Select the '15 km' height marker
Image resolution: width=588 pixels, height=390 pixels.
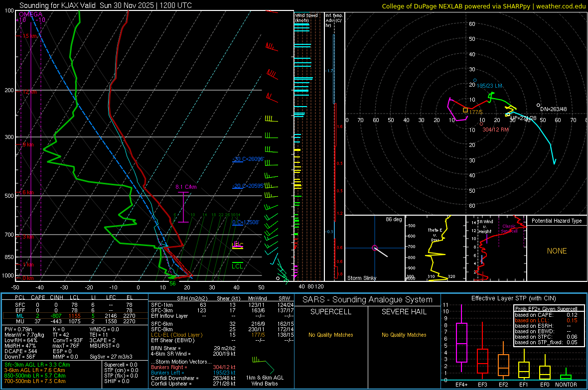tap(30, 36)
